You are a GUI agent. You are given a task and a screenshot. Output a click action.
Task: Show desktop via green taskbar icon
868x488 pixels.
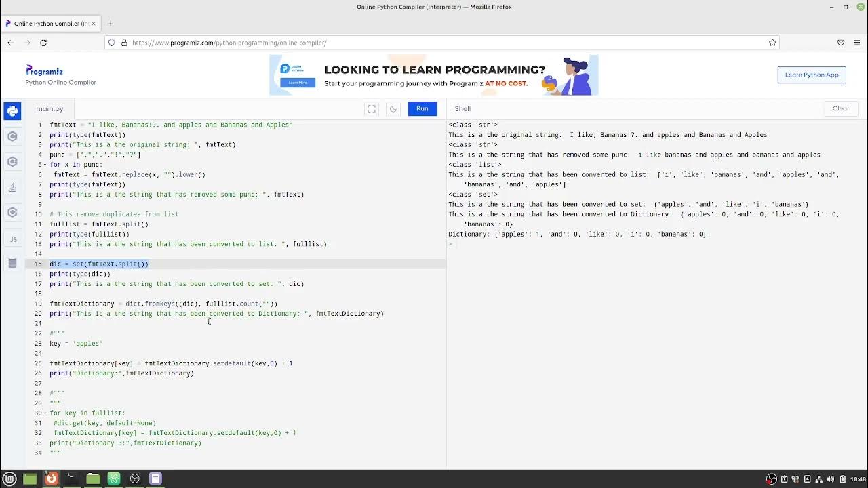(30, 479)
